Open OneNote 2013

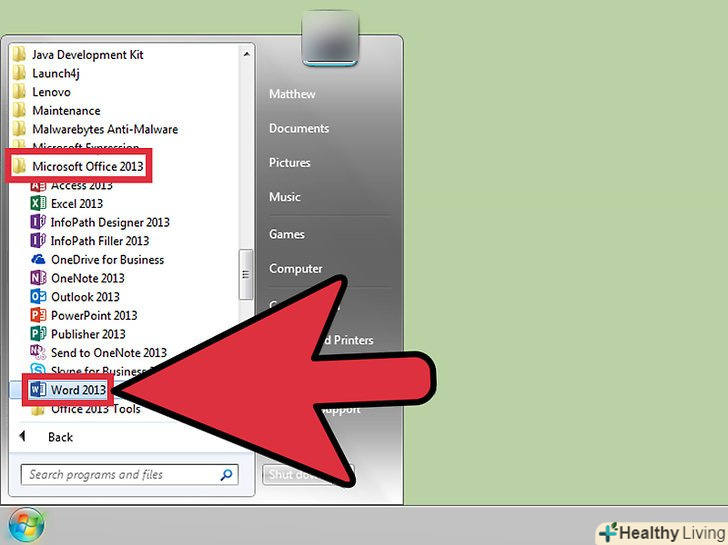tap(78, 278)
